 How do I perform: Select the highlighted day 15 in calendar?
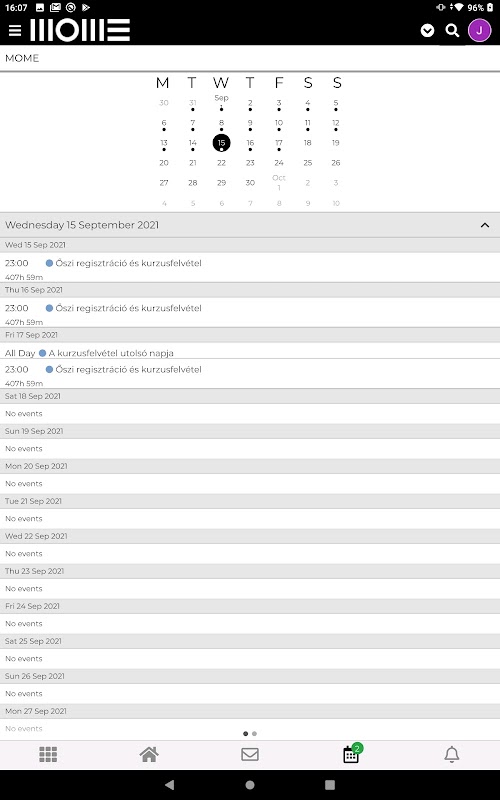(x=221, y=143)
